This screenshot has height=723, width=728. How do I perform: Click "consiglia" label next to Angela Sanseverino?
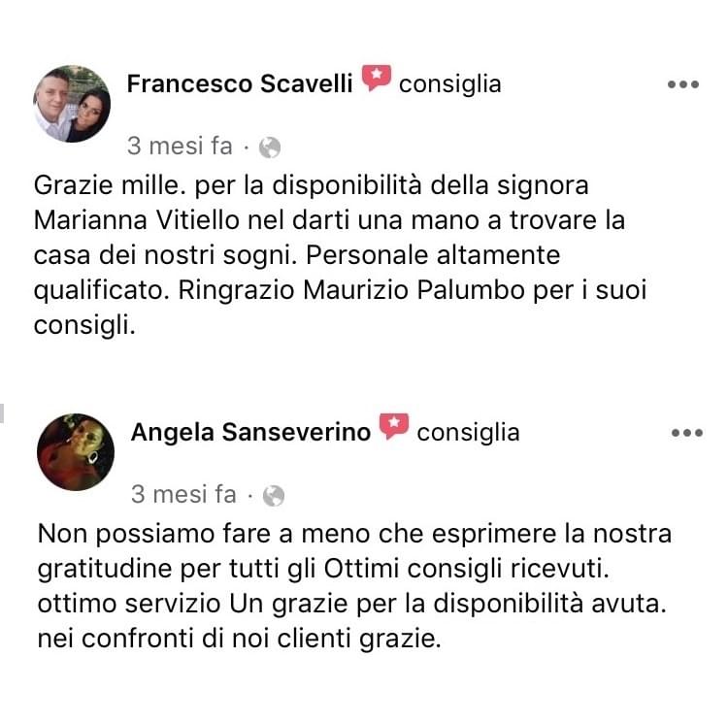[x=468, y=432]
